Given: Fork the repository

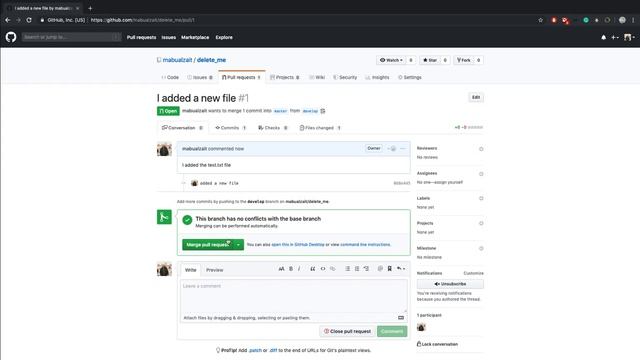Looking at the screenshot, I should point(464,60).
